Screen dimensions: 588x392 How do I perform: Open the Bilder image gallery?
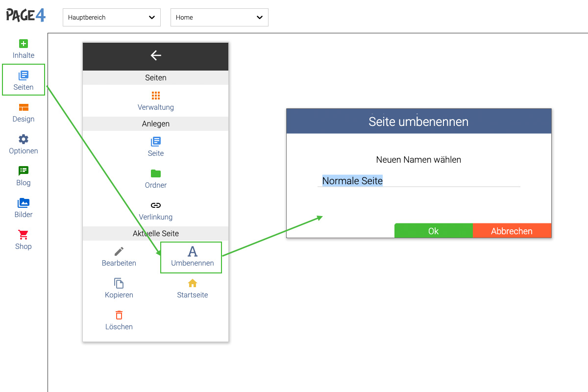coord(24,208)
